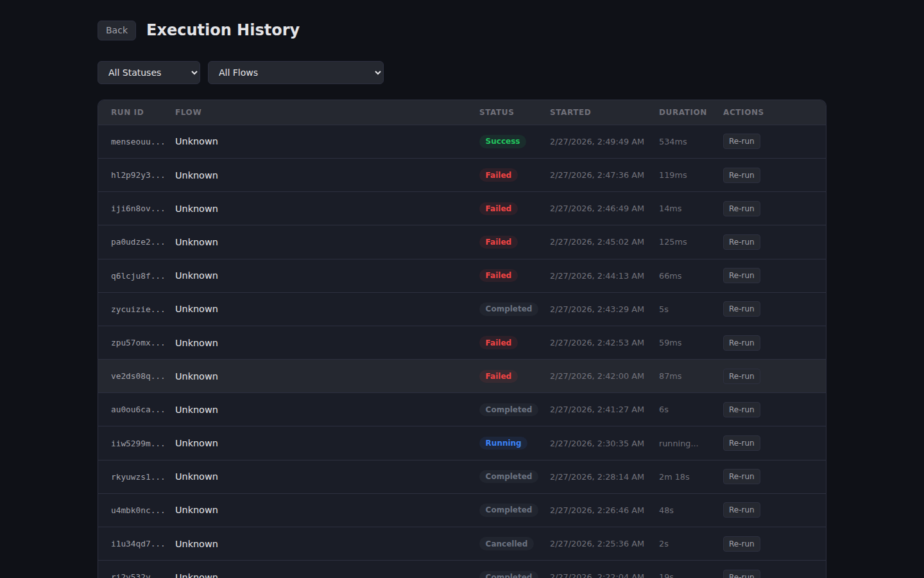
Task: Re-run the currently Running iiw5299m execution
Action: (x=741, y=442)
